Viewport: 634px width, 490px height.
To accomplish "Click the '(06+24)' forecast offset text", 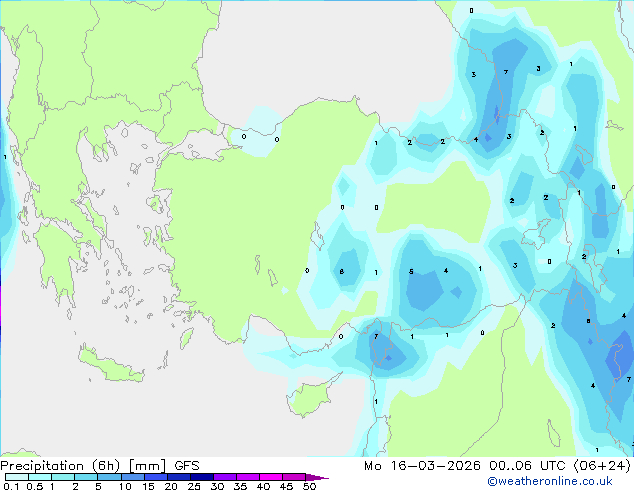I will 602,466.
